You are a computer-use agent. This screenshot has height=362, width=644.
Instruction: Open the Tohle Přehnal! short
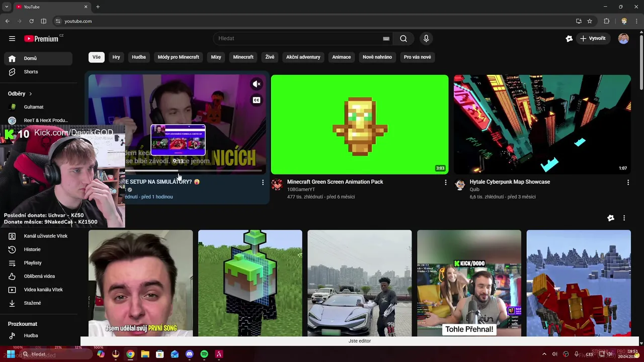(469, 283)
